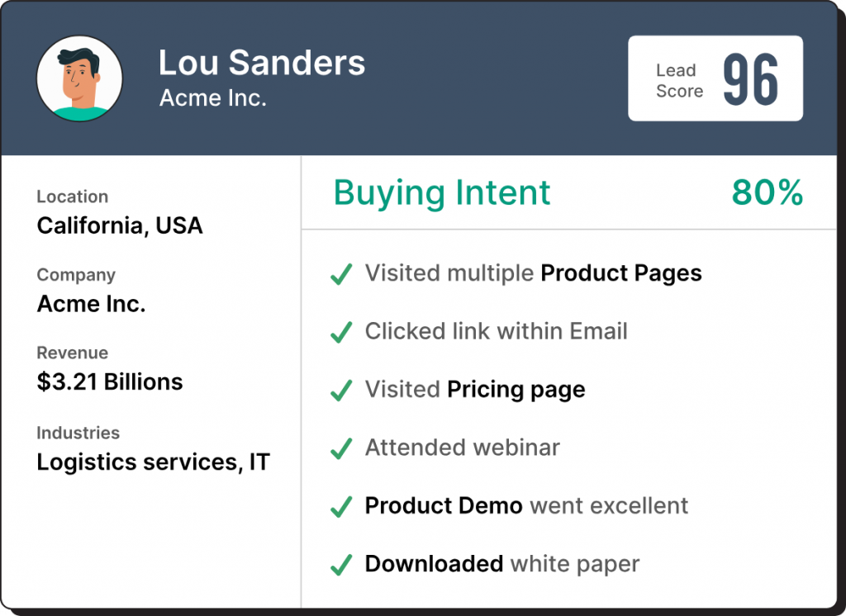
Task: Click checkmark beside Visited Pricing page
Action: point(341,391)
